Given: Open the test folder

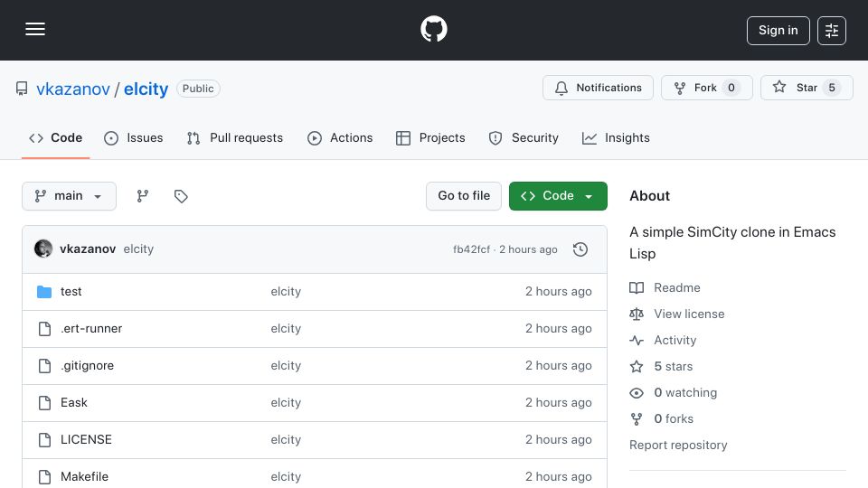Looking at the screenshot, I should tap(71, 292).
